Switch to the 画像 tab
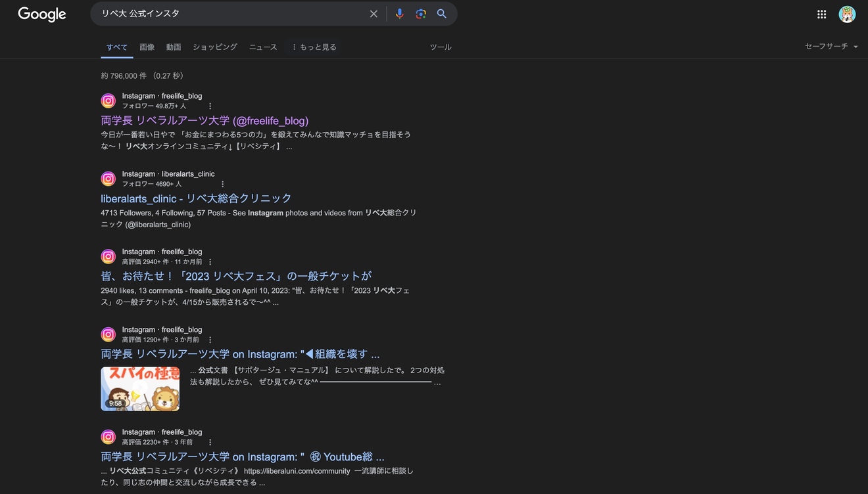868x494 pixels. coord(147,47)
